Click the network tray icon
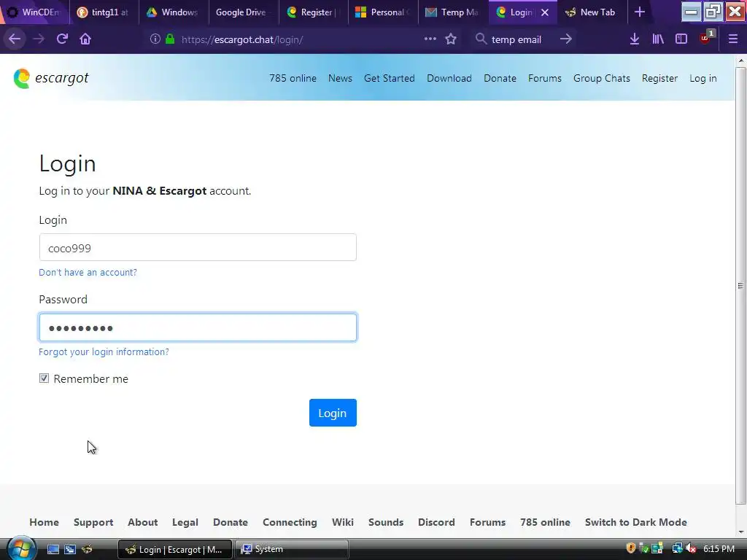Image resolution: width=747 pixels, height=560 pixels. tap(677, 548)
